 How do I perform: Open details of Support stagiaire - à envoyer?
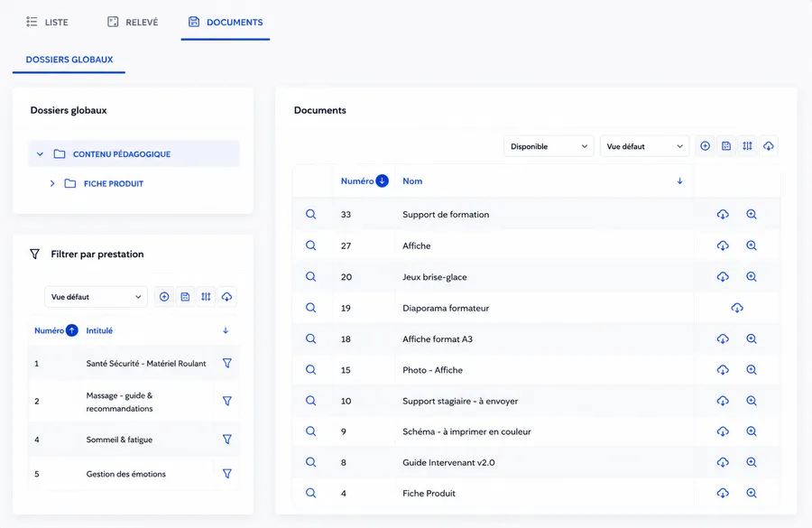[x=310, y=401]
